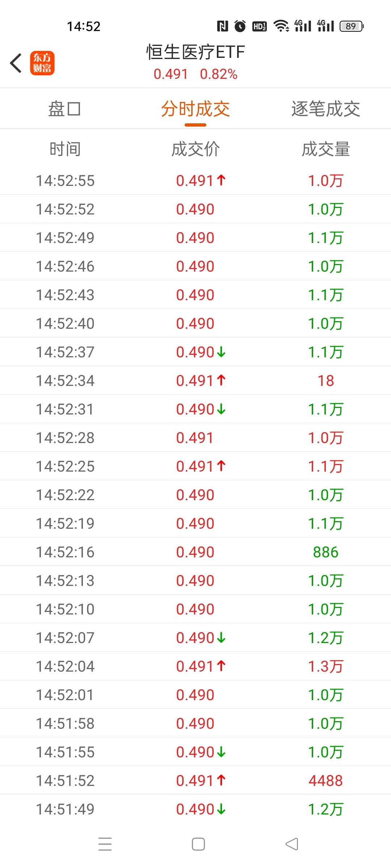391x868 pixels.
Task: Select the 14:52:34 row with volume 18
Action: pos(195,380)
